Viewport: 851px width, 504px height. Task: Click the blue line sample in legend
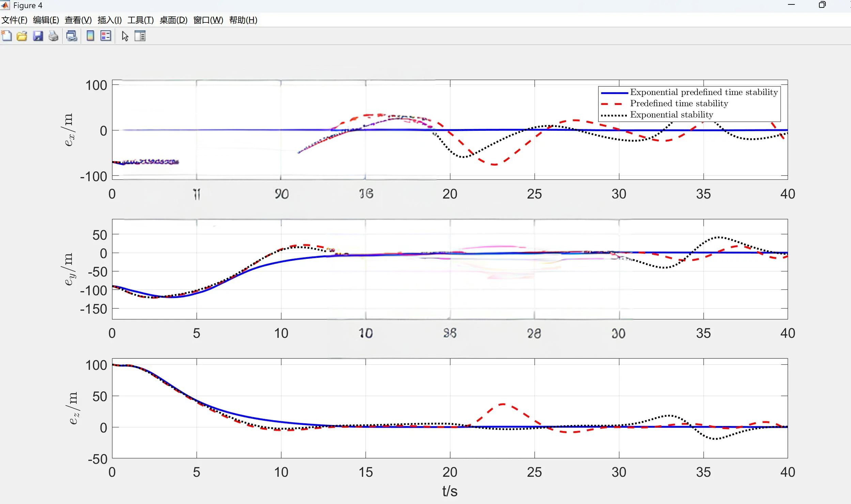(x=614, y=93)
